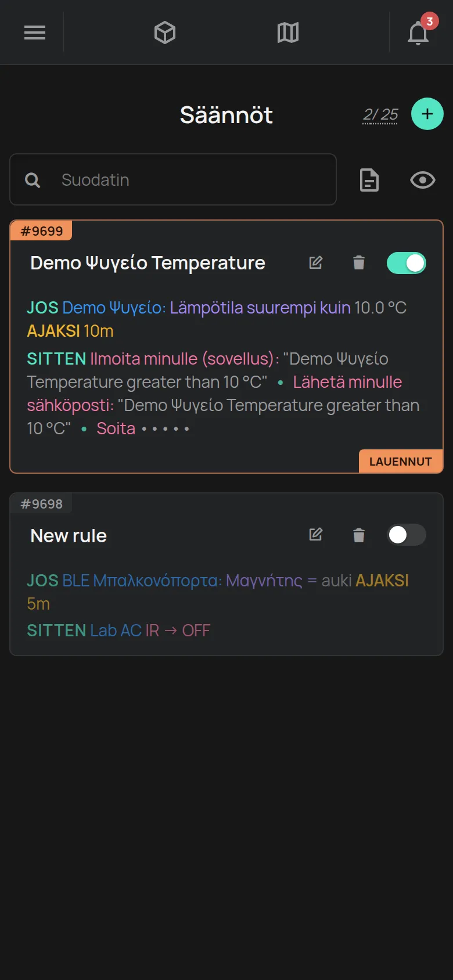Screen dimensions: 453x980
Task: Open the Demo Ψυγείο Temperature rule title
Action: tap(148, 263)
